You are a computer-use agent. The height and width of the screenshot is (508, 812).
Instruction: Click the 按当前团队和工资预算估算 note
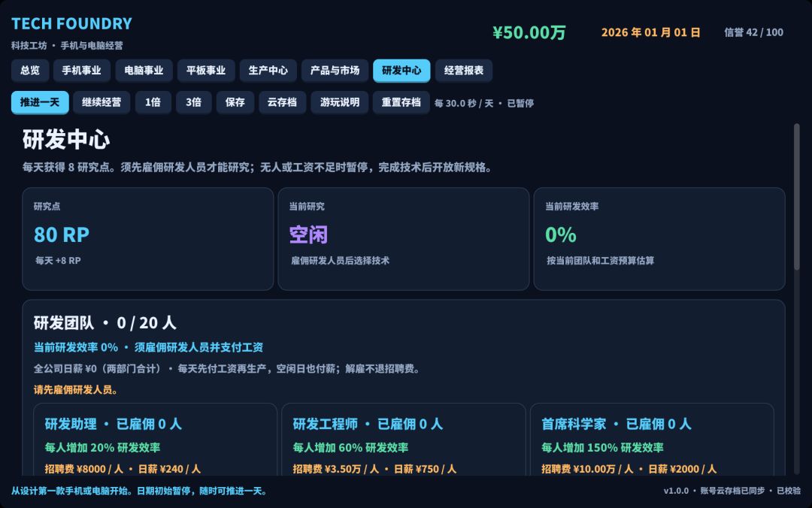click(600, 261)
